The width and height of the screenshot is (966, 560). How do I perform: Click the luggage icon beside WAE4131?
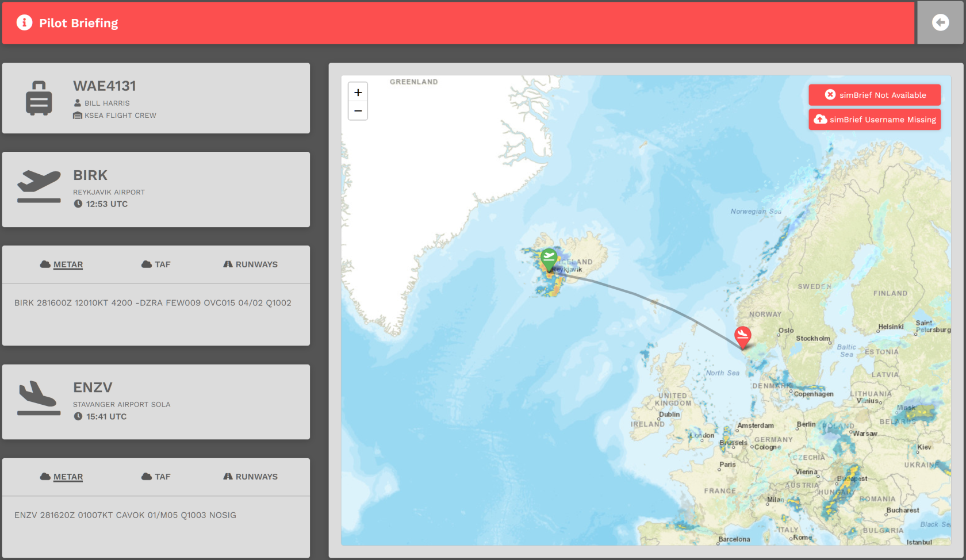click(39, 98)
